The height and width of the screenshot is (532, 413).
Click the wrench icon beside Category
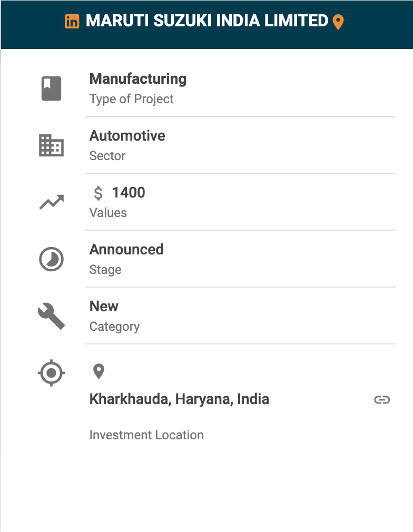52,316
